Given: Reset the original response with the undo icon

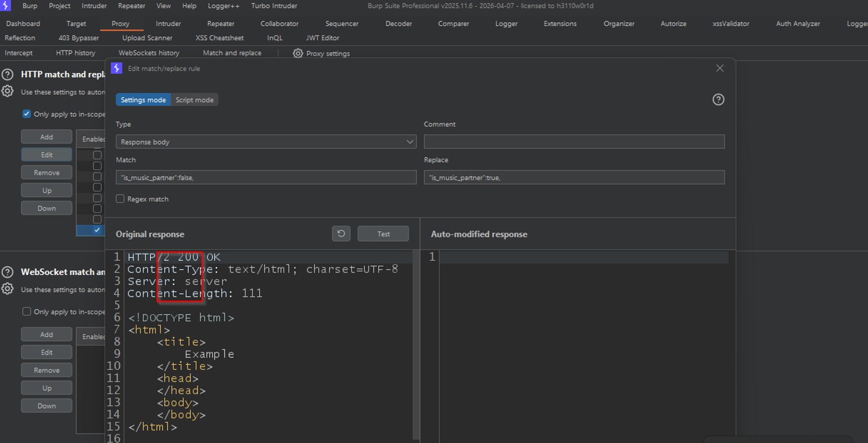Looking at the screenshot, I should click(x=341, y=234).
